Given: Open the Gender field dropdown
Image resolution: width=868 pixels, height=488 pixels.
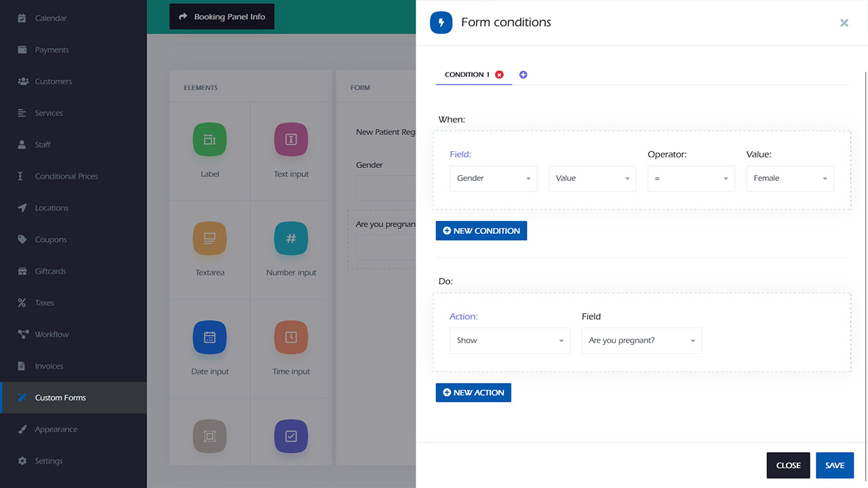Looking at the screenshot, I should (x=493, y=178).
